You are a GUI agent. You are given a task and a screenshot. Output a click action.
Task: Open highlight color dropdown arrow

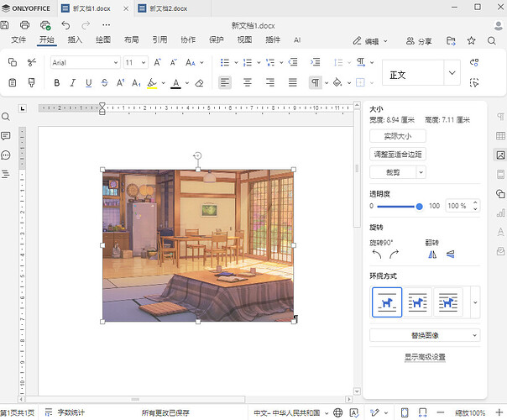pos(164,83)
